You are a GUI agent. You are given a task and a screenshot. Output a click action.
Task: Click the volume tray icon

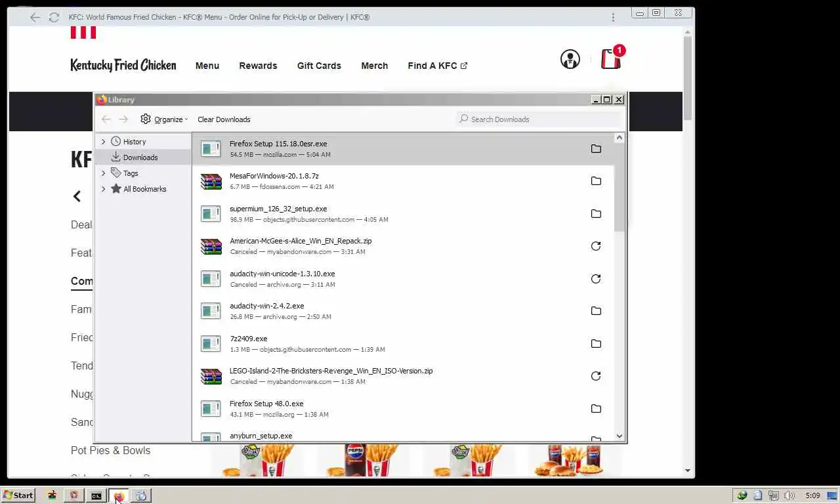pyautogui.click(x=789, y=495)
